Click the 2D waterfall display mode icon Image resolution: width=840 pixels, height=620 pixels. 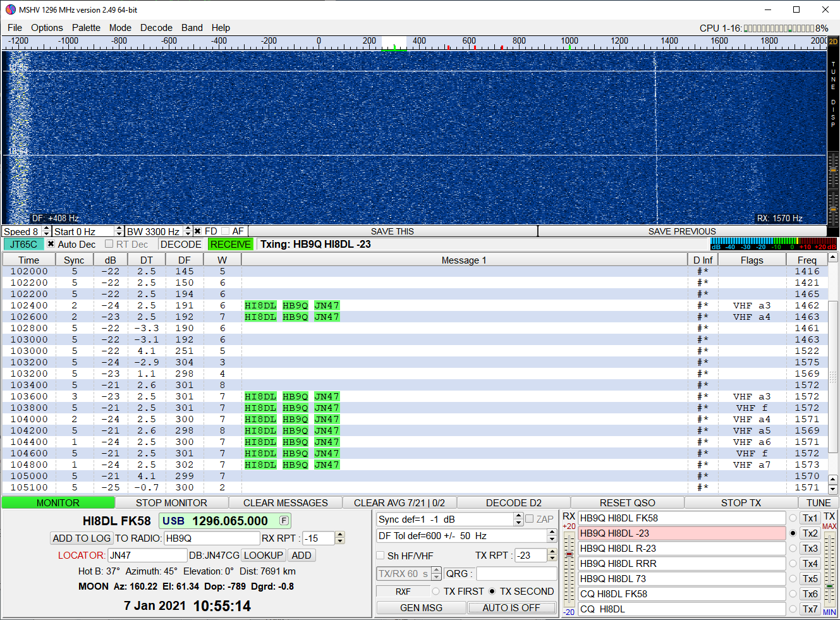(833, 42)
